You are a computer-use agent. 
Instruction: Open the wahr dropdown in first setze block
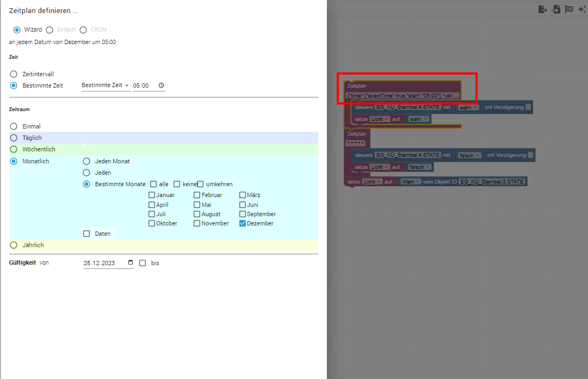pos(418,119)
